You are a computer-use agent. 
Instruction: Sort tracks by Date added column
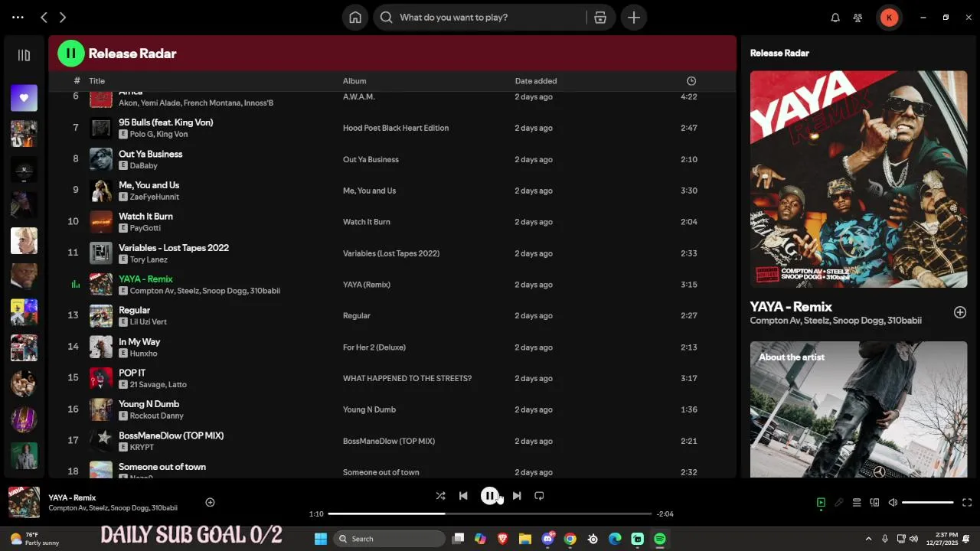536,81
